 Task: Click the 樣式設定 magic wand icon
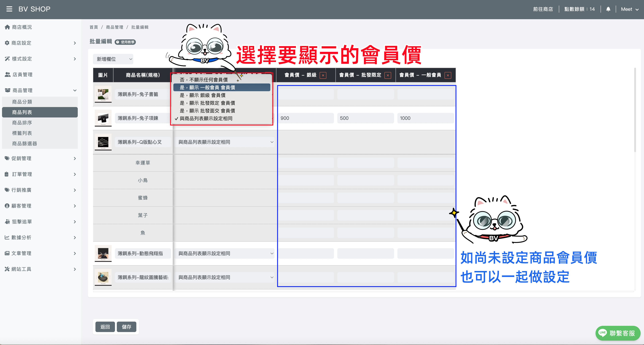click(x=7, y=59)
